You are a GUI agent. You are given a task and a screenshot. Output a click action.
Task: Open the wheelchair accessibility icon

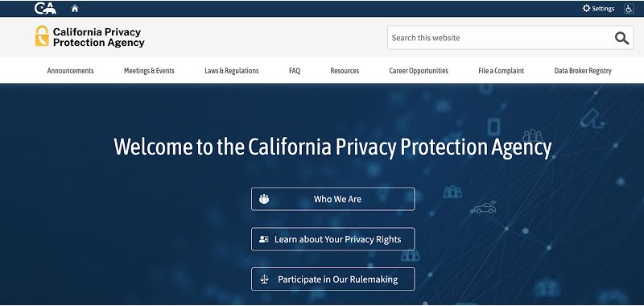click(x=629, y=9)
